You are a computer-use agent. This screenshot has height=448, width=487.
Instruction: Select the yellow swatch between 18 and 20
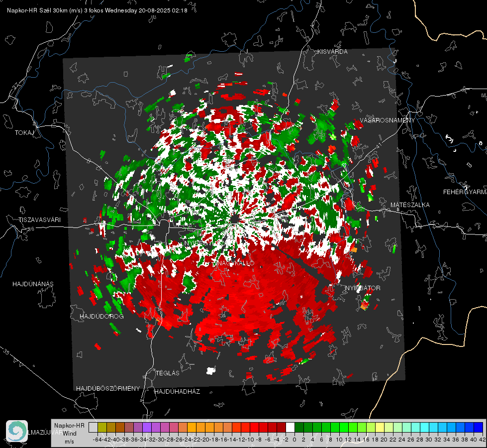(380, 427)
